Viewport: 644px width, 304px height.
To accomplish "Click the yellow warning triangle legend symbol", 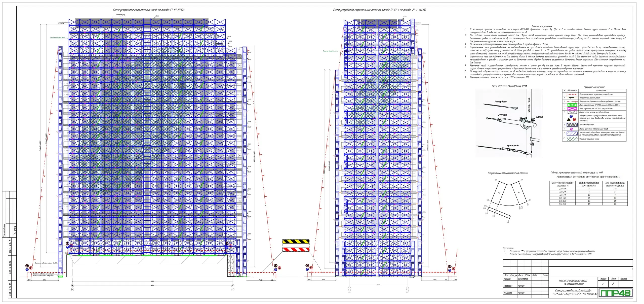I will coord(569,119).
